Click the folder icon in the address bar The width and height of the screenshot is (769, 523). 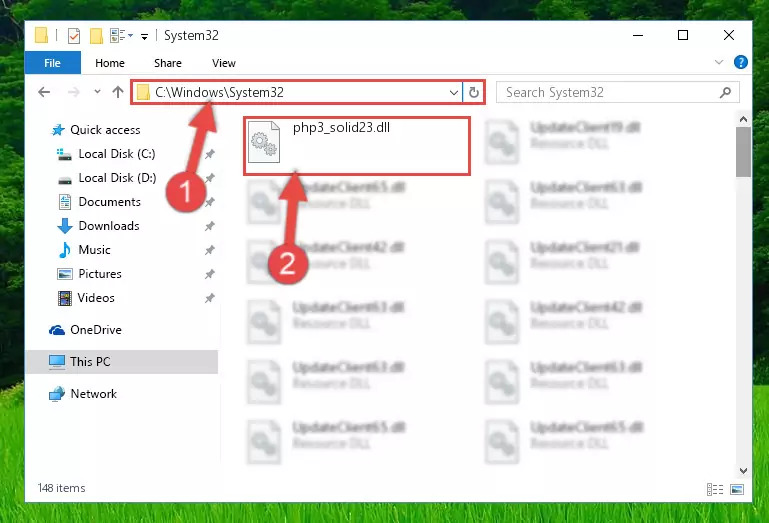(143, 92)
